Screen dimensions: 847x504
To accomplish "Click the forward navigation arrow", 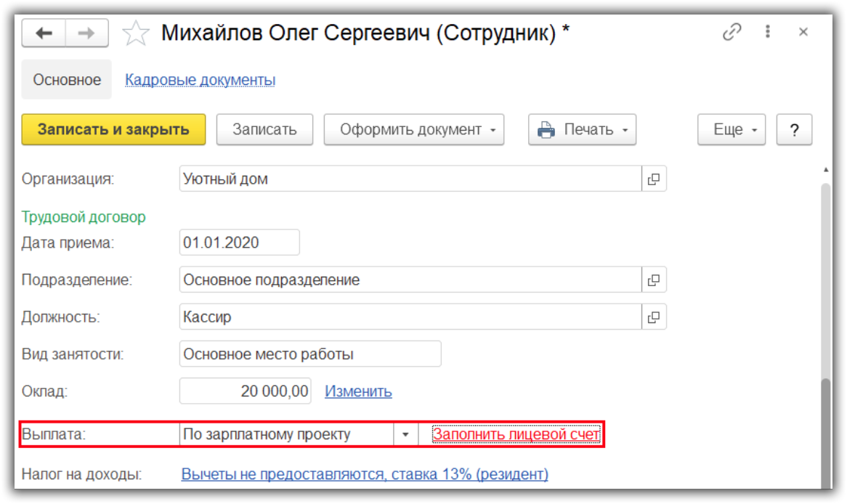I will pos(86,33).
